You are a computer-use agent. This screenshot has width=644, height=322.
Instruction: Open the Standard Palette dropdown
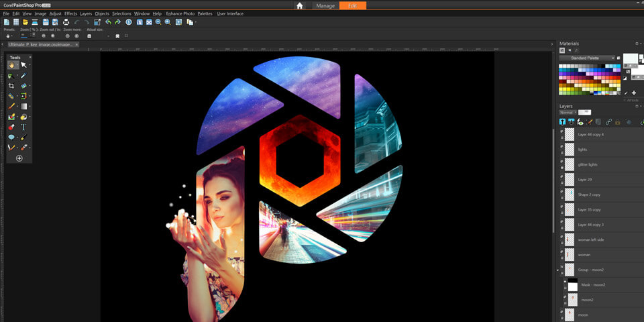[x=588, y=58]
